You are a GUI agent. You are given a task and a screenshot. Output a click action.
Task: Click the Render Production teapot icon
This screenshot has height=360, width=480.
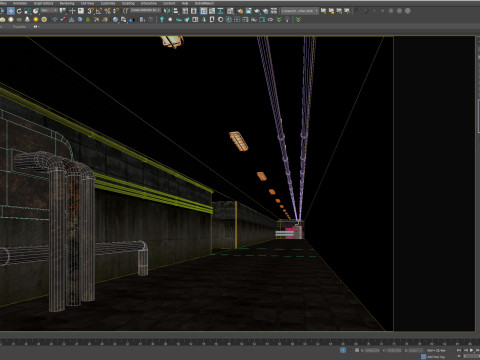pos(257,11)
